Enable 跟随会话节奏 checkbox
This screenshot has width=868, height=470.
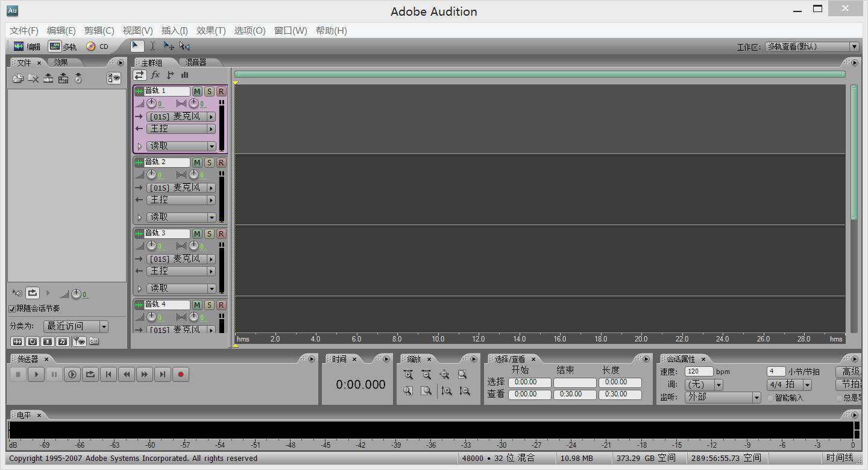coord(12,308)
